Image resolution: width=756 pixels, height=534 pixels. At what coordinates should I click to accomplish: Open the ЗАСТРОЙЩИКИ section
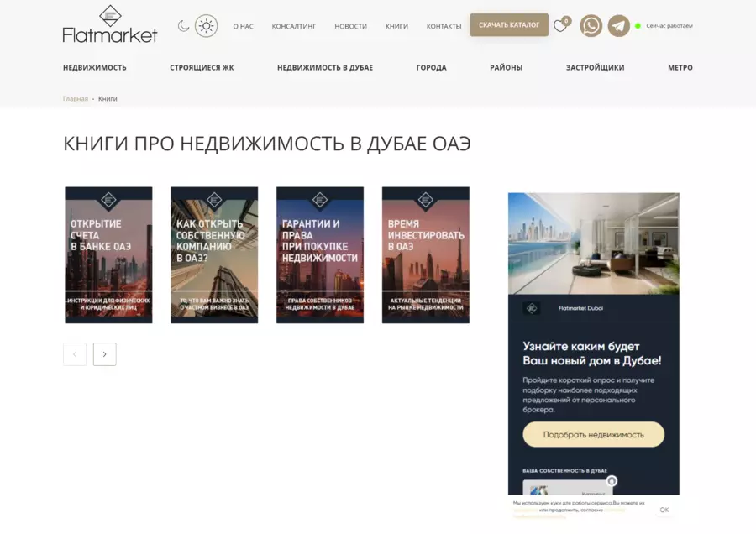click(595, 67)
